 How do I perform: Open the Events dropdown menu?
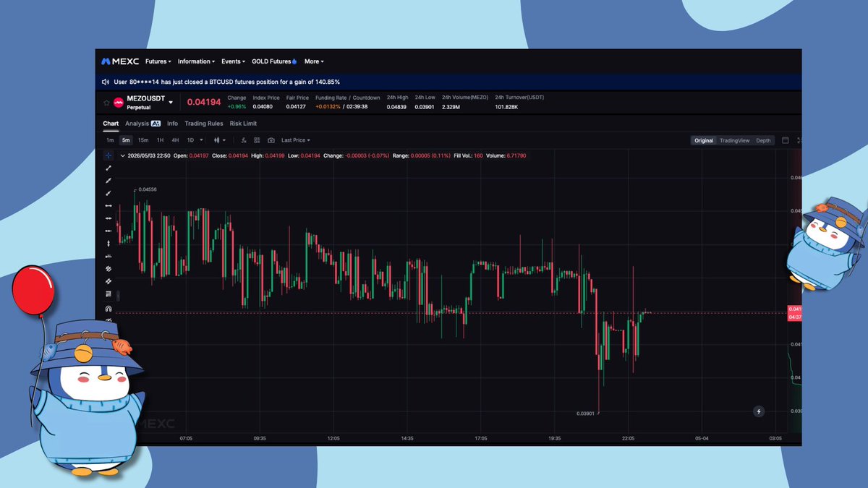(233, 61)
